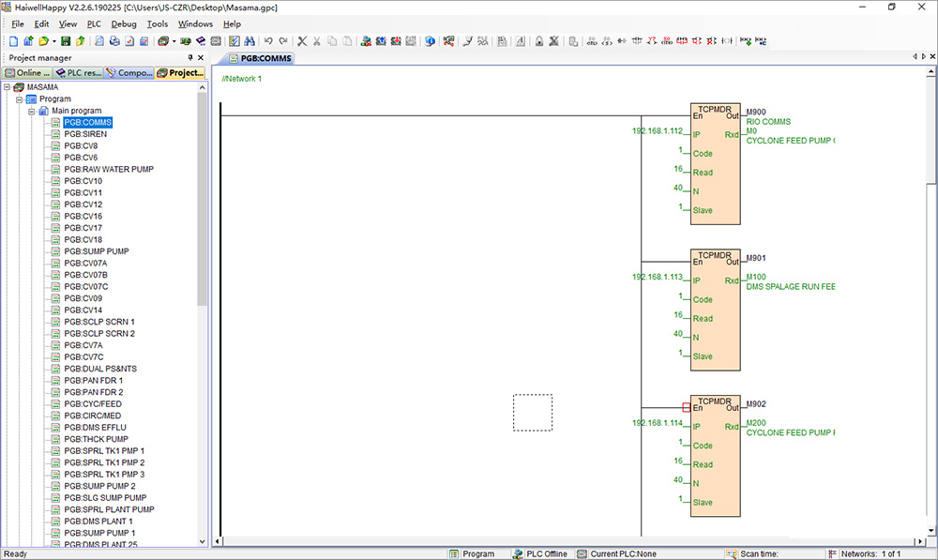938x560 pixels.
Task: Click the Redo arrow icon
Action: 283,40
